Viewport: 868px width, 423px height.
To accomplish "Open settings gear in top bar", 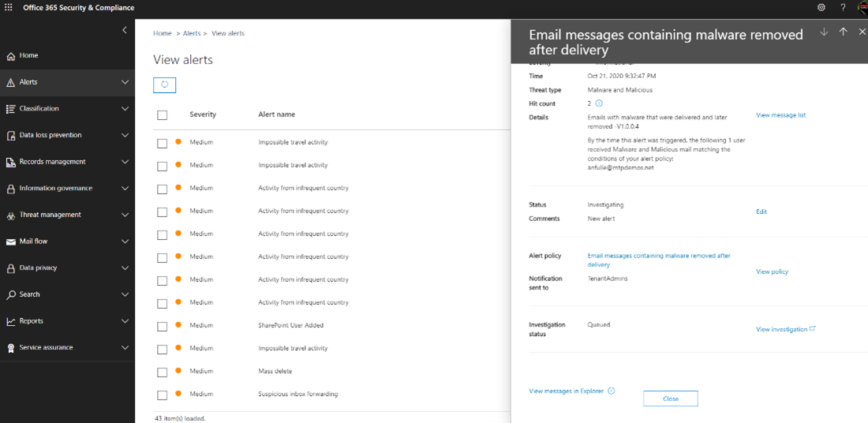I will [x=821, y=7].
